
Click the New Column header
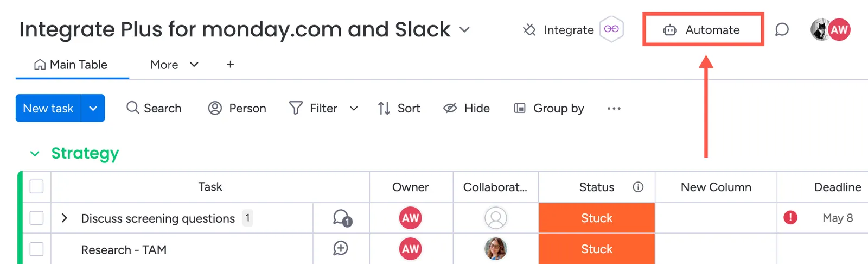coord(716,187)
